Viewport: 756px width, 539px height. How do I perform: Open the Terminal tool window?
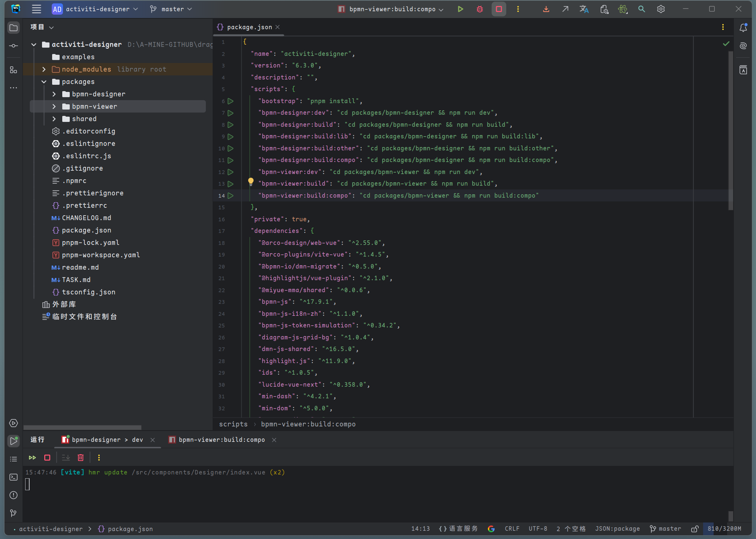click(x=13, y=477)
